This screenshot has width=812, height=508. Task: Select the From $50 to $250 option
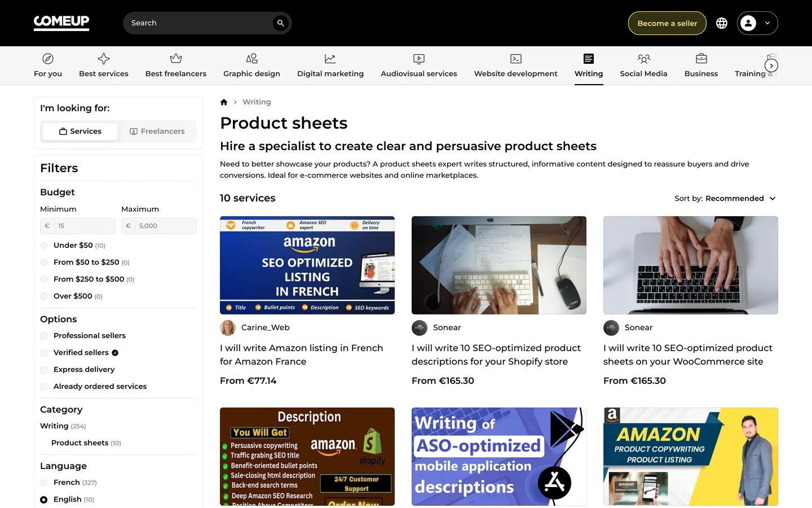(44, 262)
